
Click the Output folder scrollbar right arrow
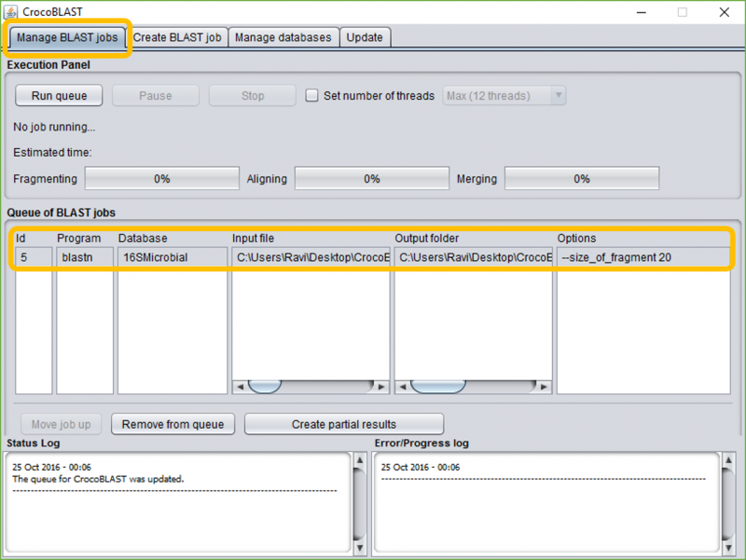tap(544, 387)
